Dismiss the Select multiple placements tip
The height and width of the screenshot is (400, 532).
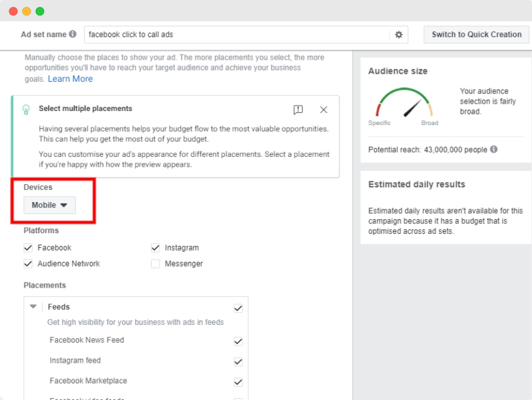point(324,110)
